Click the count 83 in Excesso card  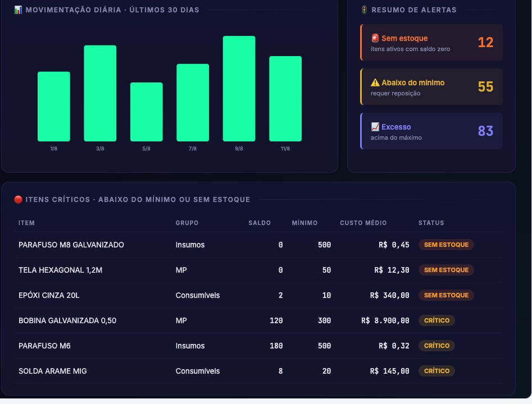(x=485, y=131)
